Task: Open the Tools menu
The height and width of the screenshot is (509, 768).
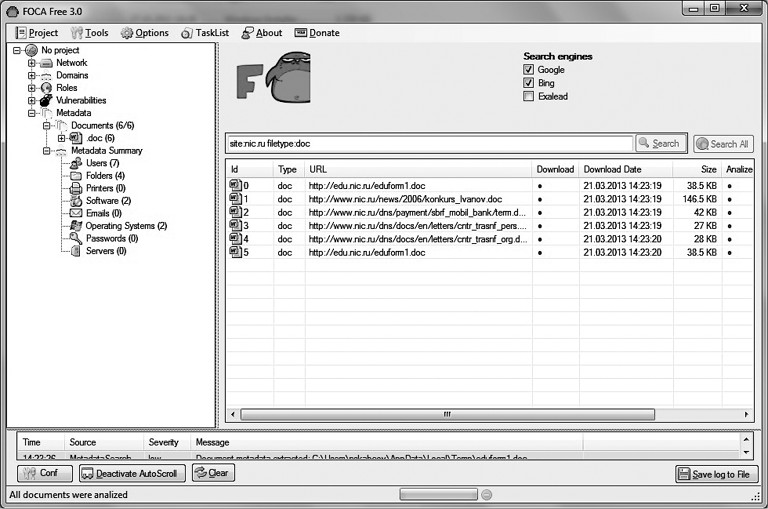Action: click(90, 33)
